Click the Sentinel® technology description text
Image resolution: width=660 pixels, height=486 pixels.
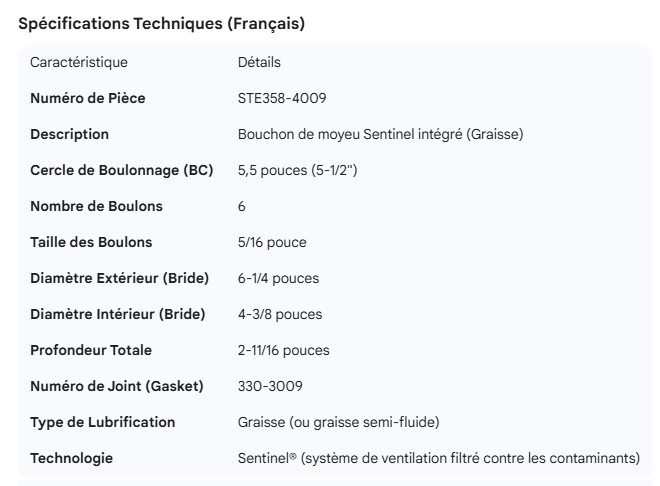(438, 458)
